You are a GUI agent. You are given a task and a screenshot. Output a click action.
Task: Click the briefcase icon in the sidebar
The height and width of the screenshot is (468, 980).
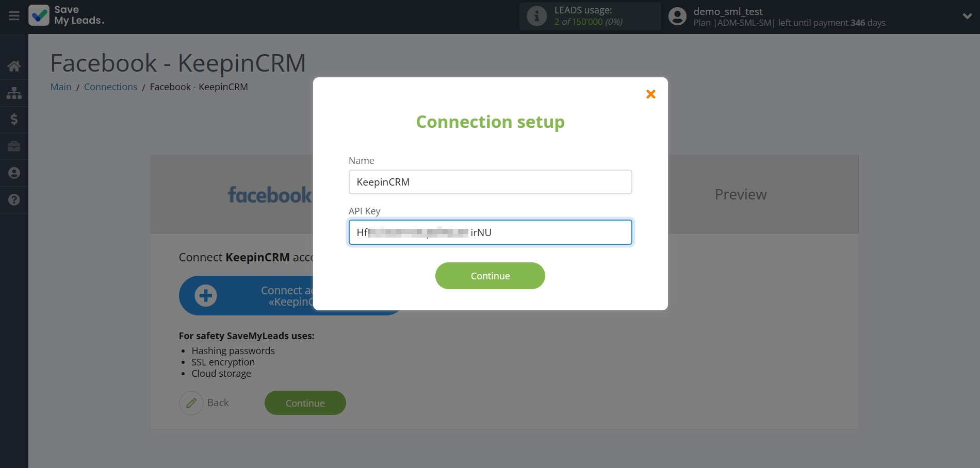coord(14,146)
